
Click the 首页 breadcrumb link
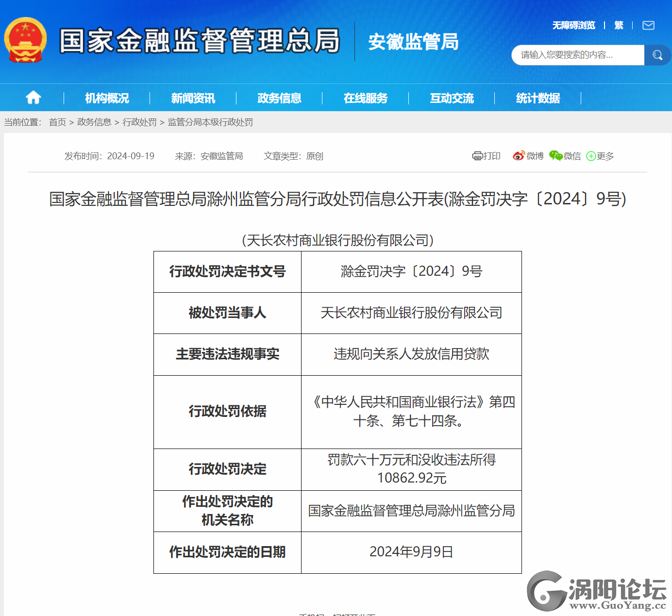[x=57, y=122]
